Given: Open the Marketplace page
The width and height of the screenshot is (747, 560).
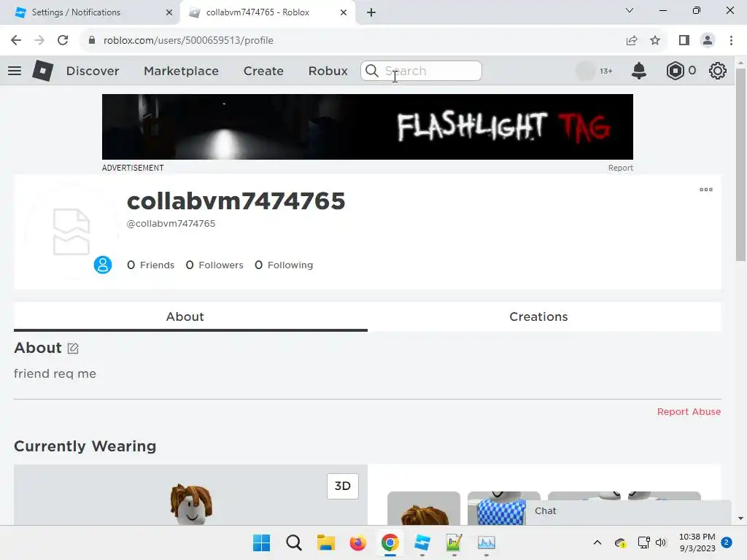Looking at the screenshot, I should (181, 71).
